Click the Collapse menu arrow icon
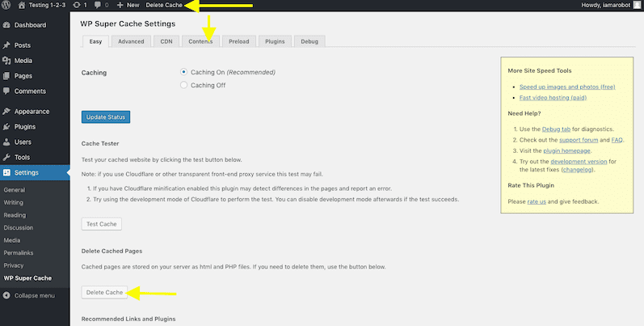The height and width of the screenshot is (326, 644). point(6,295)
